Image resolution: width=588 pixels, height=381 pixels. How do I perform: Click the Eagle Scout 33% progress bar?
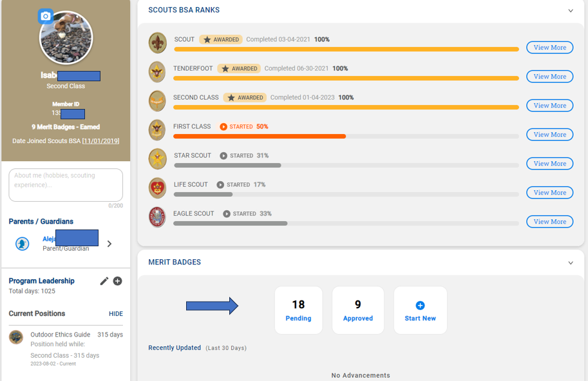(x=346, y=223)
